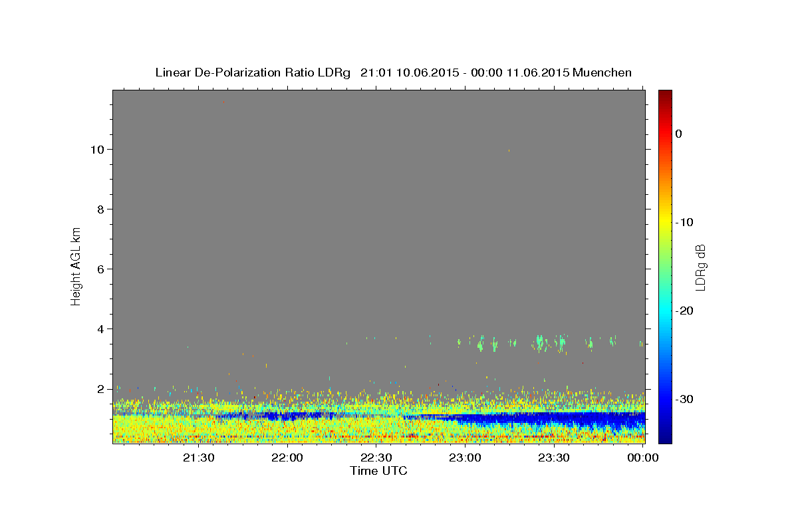
Task: Click the height label '10'
Action: [x=98, y=150]
